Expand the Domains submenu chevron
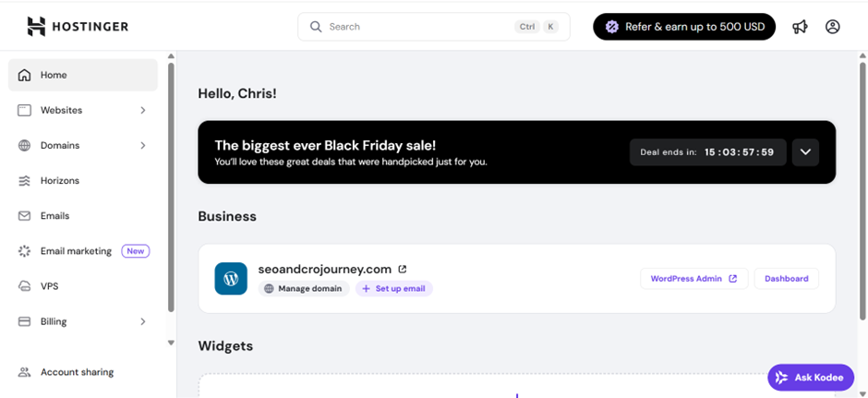868x398 pixels. point(143,146)
